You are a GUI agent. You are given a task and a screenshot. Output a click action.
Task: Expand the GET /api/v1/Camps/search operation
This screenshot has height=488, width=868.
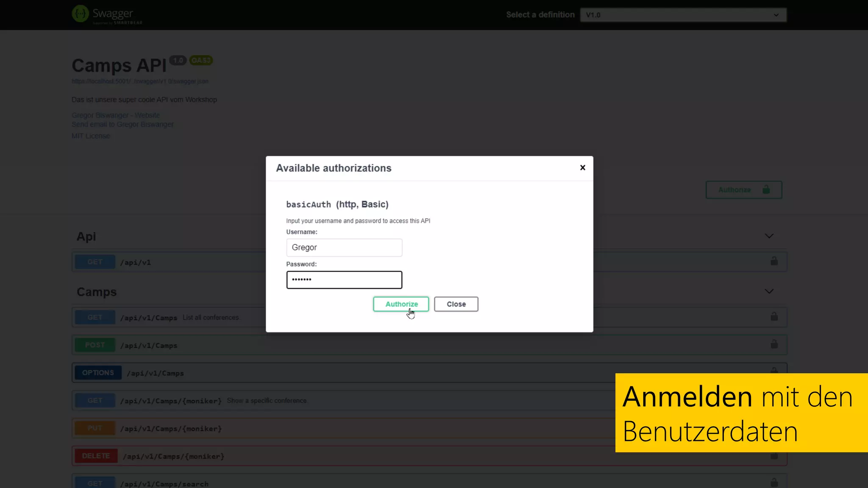(x=429, y=481)
